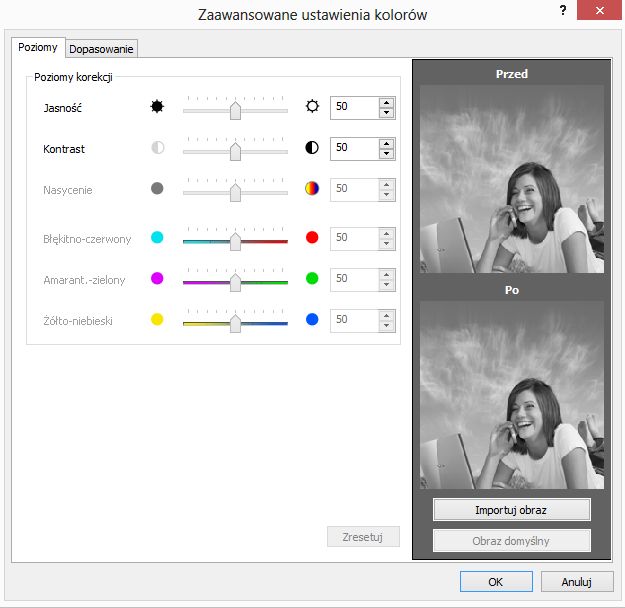Image resolution: width=625 pixels, height=608 pixels.
Task: Click the cyan circle next to Błękitno-czerwony
Action: click(x=157, y=237)
